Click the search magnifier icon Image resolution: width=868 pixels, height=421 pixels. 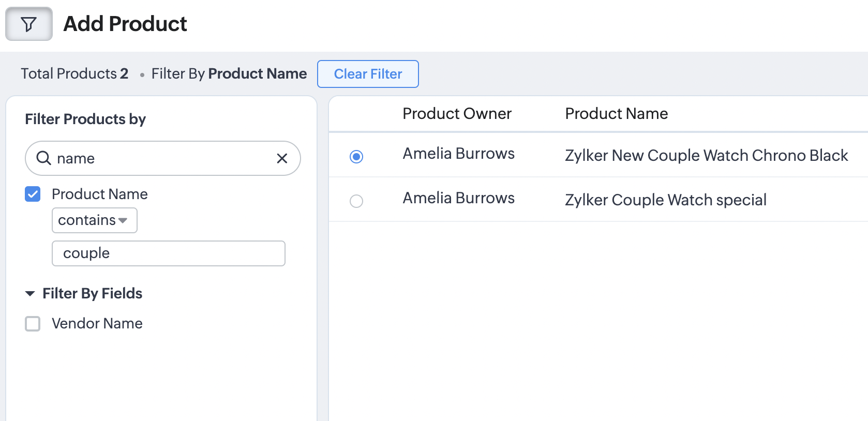click(x=44, y=158)
